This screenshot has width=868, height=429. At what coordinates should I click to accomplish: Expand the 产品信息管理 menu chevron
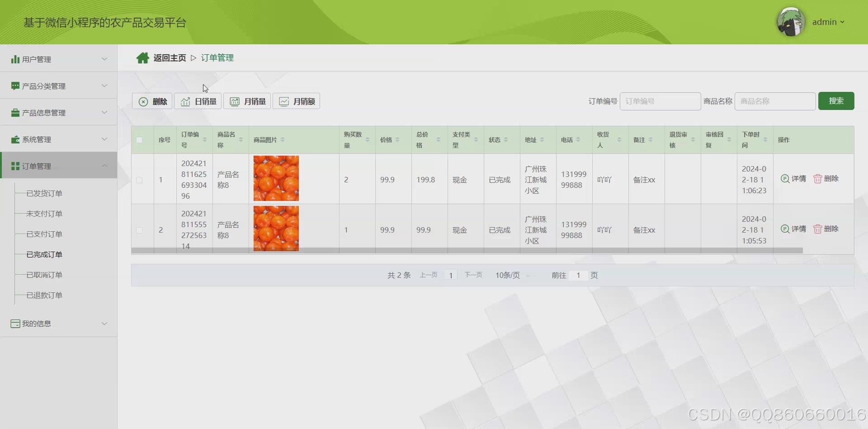pyautogui.click(x=104, y=112)
